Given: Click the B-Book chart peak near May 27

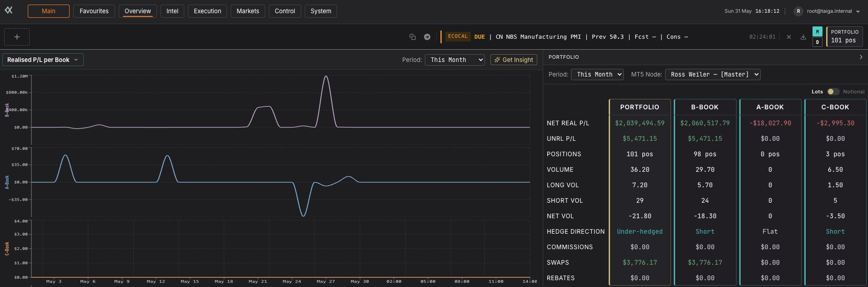Looking at the screenshot, I should 326,77.
